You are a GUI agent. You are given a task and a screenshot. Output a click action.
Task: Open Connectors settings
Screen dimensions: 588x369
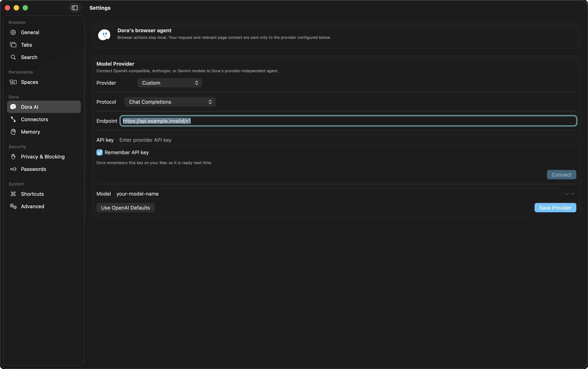point(44,119)
